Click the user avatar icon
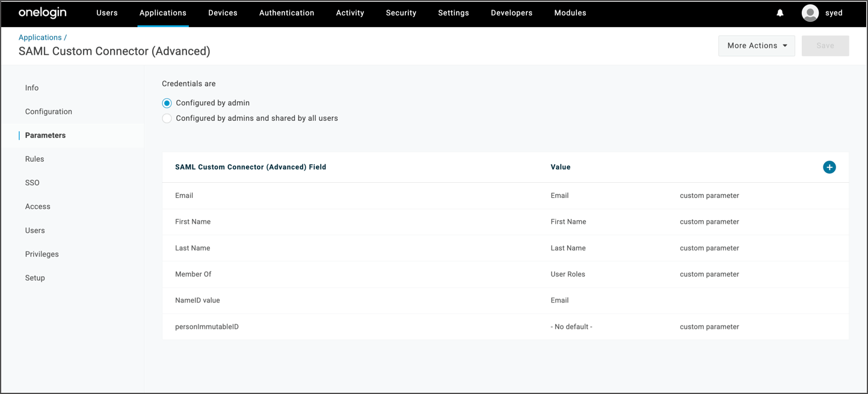Screen dimensions: 868x394 [810, 13]
